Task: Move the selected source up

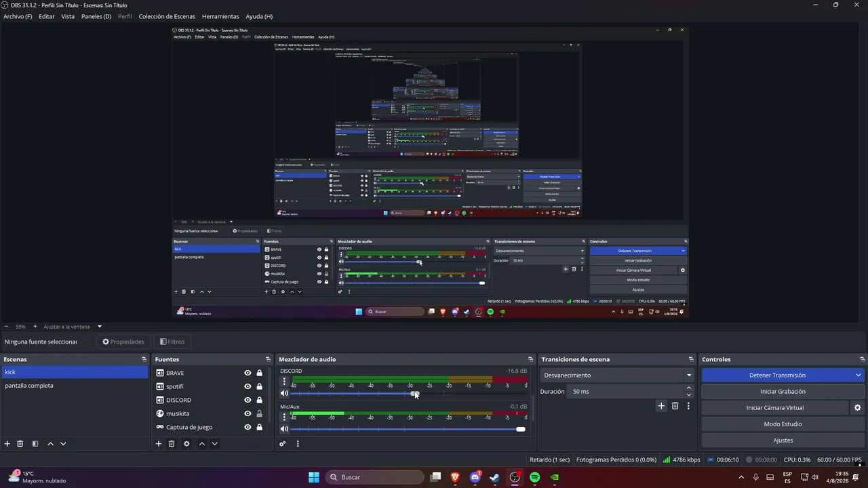Action: [x=201, y=444]
